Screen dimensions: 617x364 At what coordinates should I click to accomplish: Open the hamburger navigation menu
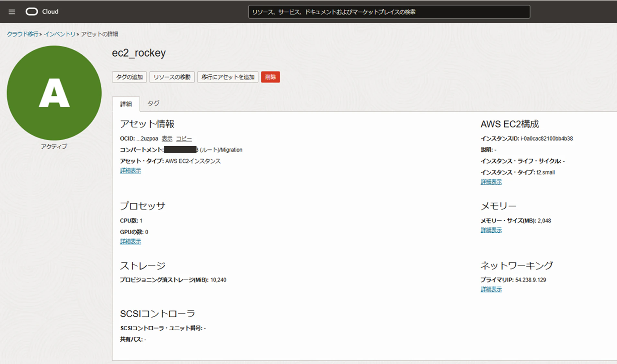pos(12,12)
